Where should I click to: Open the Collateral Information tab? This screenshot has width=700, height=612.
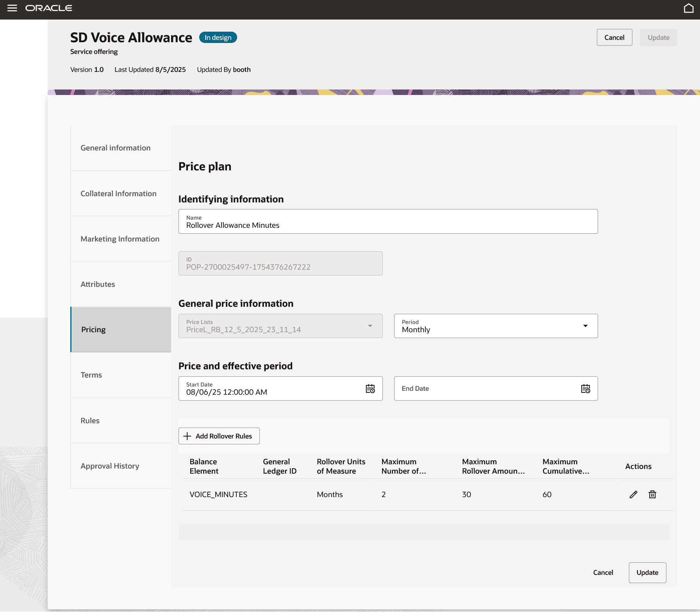pyautogui.click(x=118, y=193)
